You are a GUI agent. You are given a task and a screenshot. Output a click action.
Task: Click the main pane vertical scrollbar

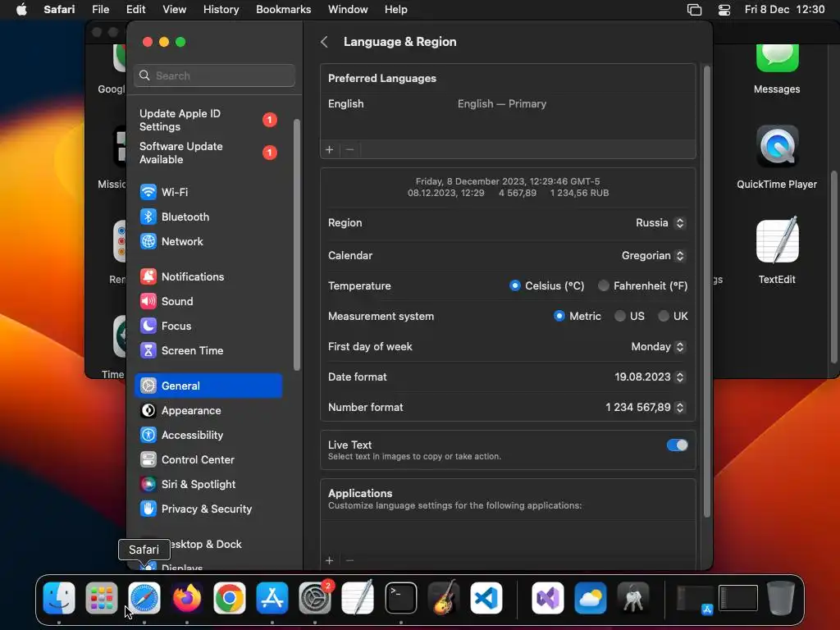pyautogui.click(x=706, y=291)
